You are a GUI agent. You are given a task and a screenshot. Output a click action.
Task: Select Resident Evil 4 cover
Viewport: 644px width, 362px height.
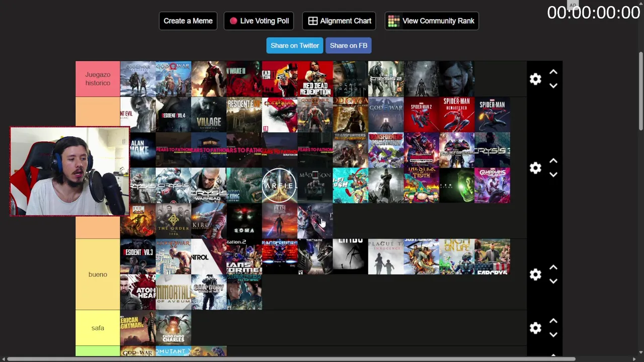174,115
